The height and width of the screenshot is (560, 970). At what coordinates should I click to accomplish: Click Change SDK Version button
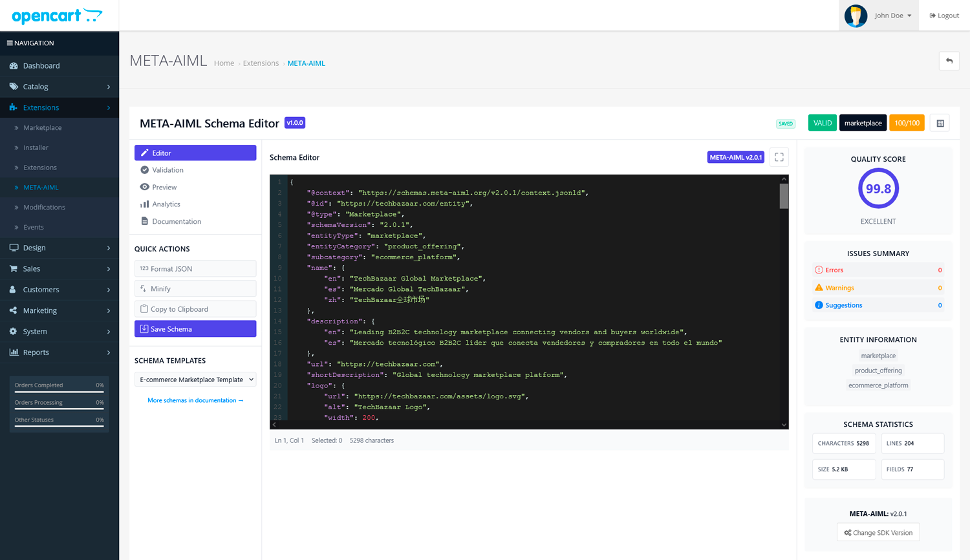click(878, 533)
